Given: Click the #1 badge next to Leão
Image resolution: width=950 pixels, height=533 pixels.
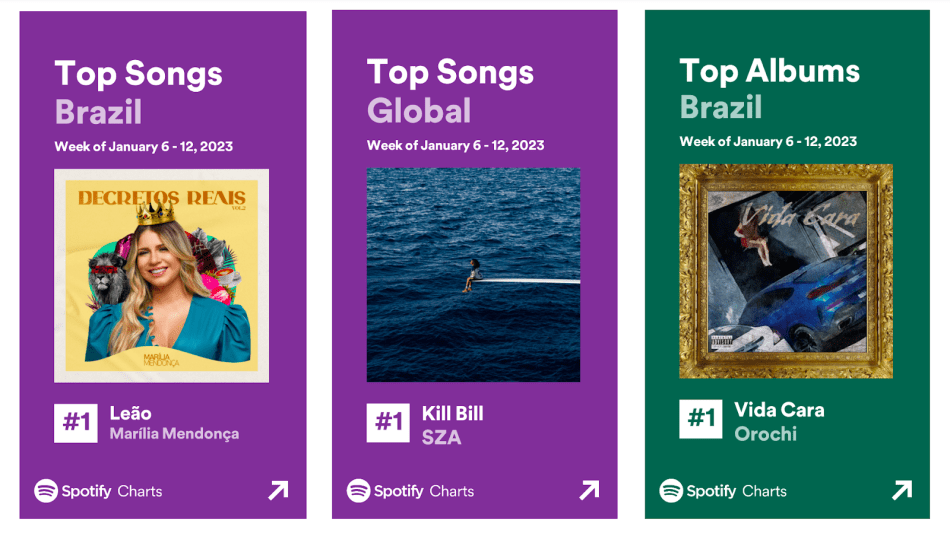Looking at the screenshot, I should [x=76, y=423].
